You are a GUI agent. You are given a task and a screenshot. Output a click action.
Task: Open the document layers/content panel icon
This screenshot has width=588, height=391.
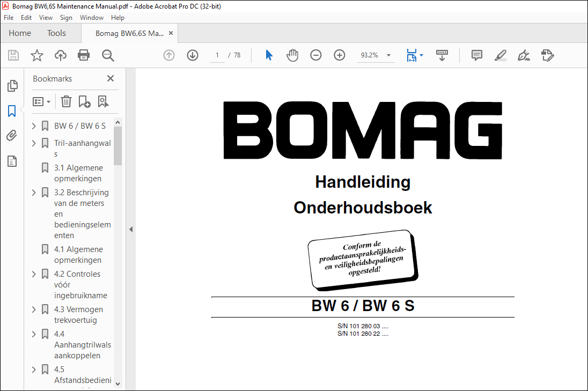12,161
